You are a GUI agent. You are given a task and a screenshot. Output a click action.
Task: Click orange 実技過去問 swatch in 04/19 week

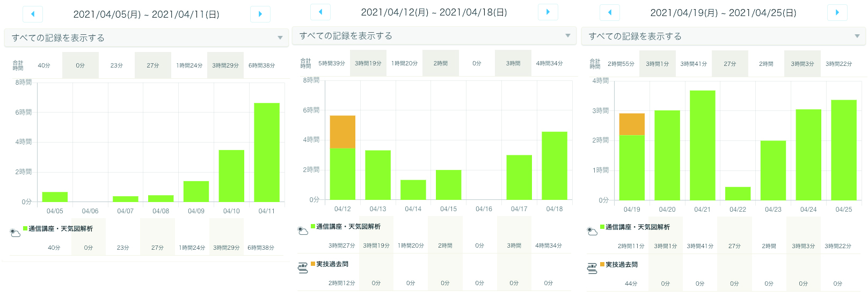pyautogui.click(x=602, y=264)
